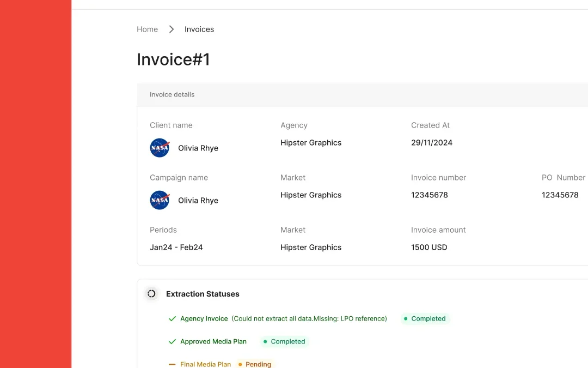This screenshot has height=368, width=588.
Task: Select Hipster Graphics under Agency
Action: tap(311, 143)
